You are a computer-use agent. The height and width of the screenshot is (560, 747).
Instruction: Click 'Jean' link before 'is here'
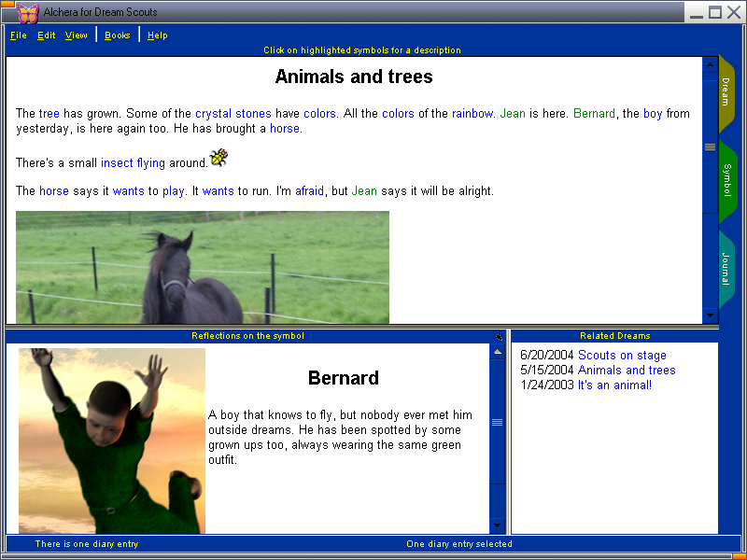coord(513,113)
